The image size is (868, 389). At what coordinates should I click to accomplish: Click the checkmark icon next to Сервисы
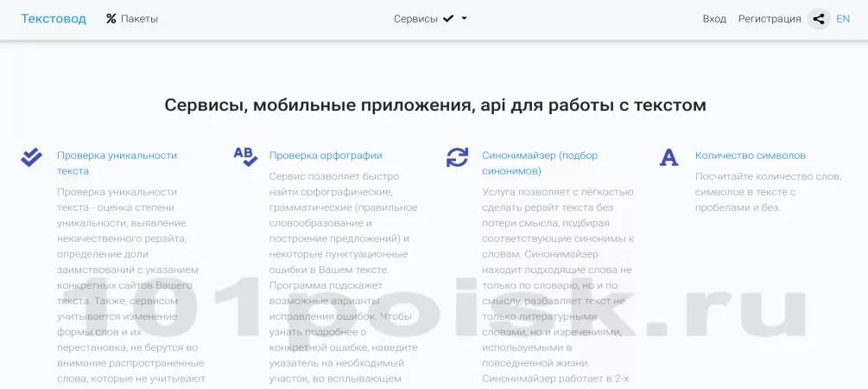(x=448, y=18)
